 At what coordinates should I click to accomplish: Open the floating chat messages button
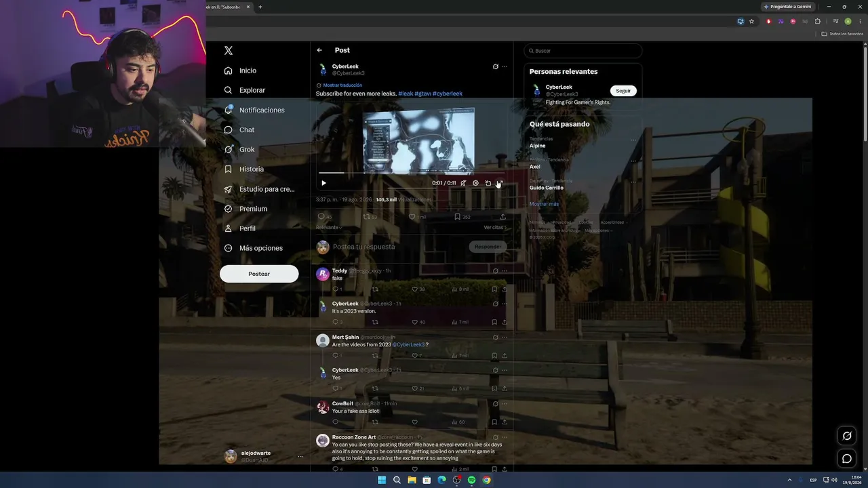click(x=847, y=459)
